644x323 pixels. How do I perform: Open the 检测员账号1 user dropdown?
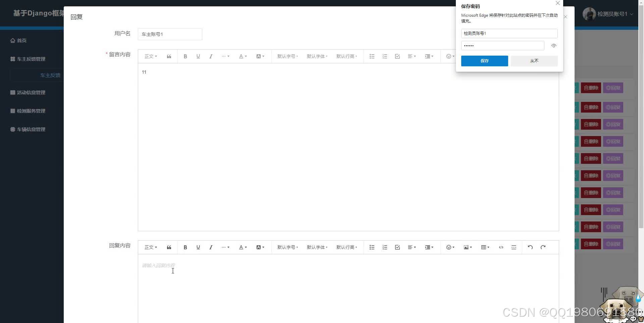click(615, 14)
